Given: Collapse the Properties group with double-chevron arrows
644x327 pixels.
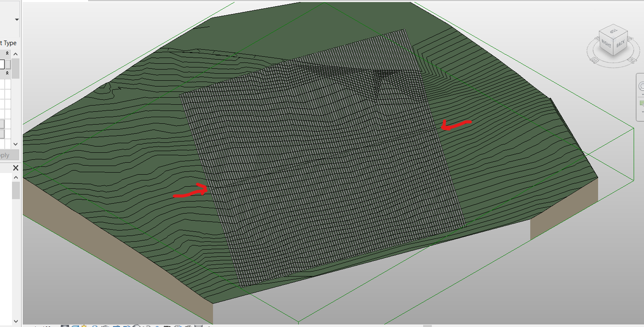Looking at the screenshot, I should [7, 53].
